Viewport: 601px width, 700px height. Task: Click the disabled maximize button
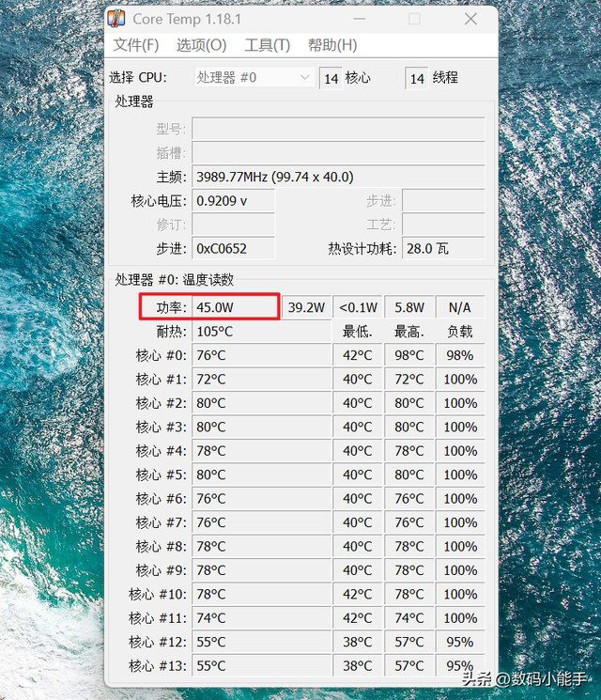click(414, 19)
